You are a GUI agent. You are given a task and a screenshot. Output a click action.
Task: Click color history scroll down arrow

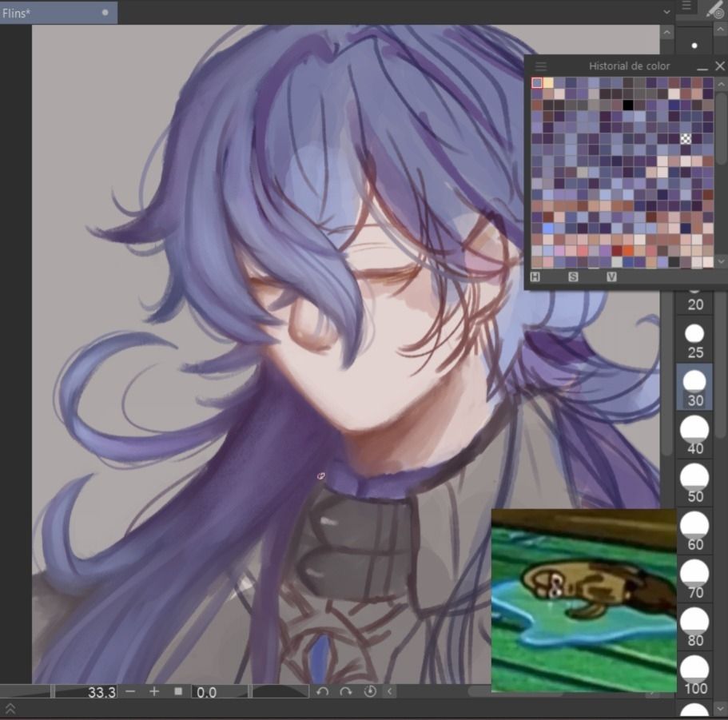pyautogui.click(x=721, y=261)
